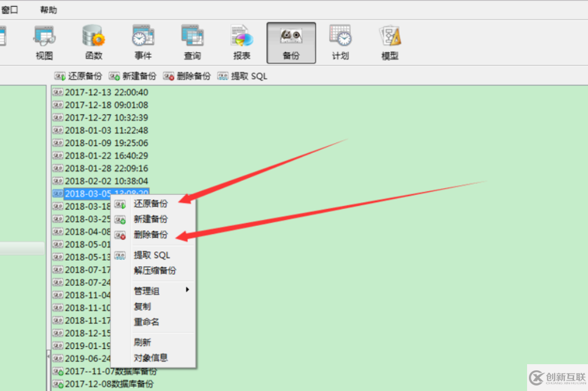Select backup 2018-01-28 22:09:16
This screenshot has height=391, width=588.
point(100,168)
